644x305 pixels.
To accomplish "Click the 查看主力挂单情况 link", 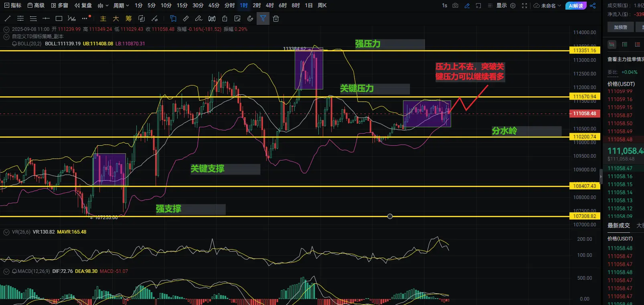I will pos(626,59).
